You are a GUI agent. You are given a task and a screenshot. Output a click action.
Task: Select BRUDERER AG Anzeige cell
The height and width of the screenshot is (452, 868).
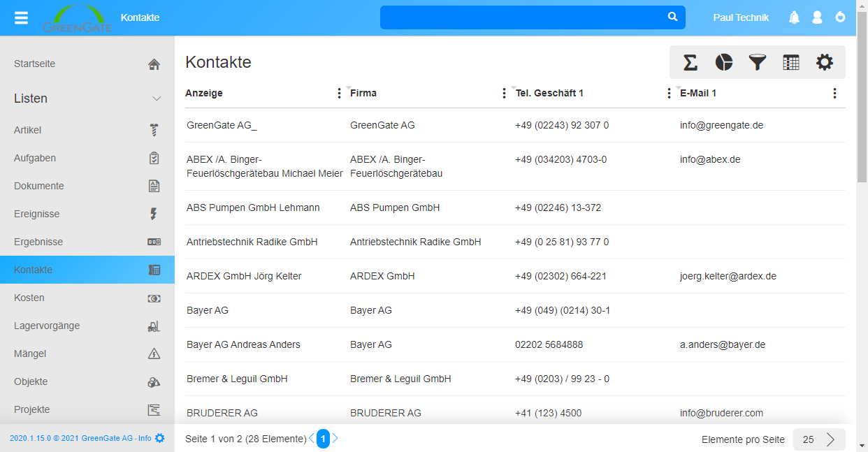pyautogui.click(x=222, y=413)
